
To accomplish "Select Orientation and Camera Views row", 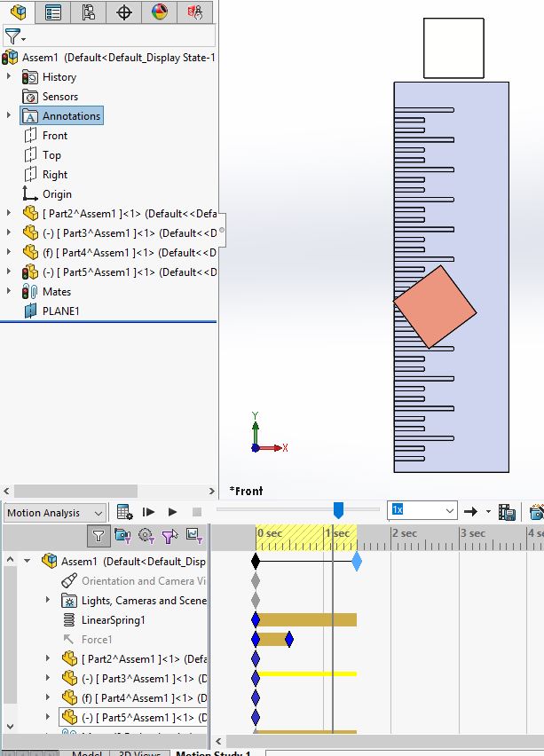I will pyautogui.click(x=133, y=580).
